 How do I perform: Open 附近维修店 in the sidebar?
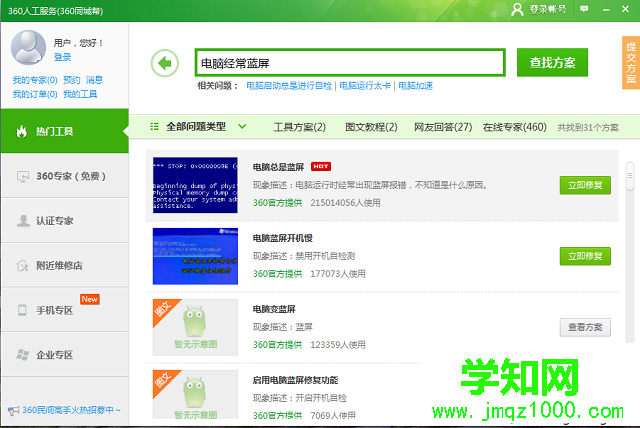(x=65, y=265)
